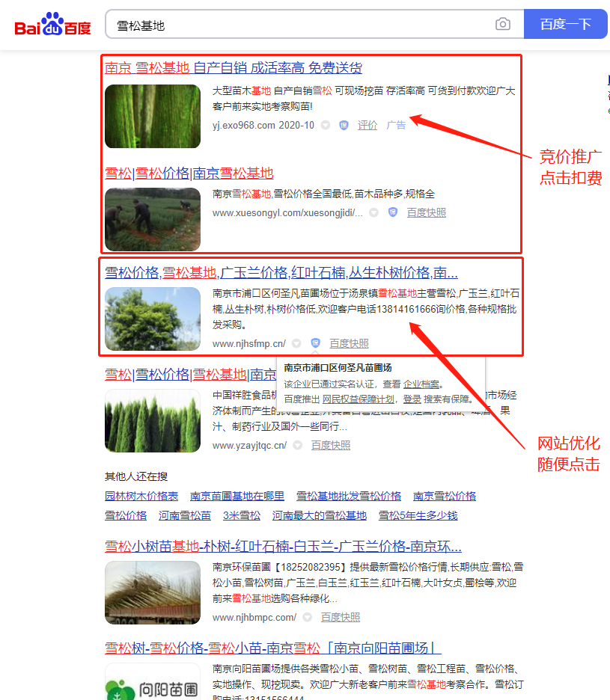Open 百度快照 for njhbmpc.com result
The width and height of the screenshot is (610, 700).
pos(341,618)
